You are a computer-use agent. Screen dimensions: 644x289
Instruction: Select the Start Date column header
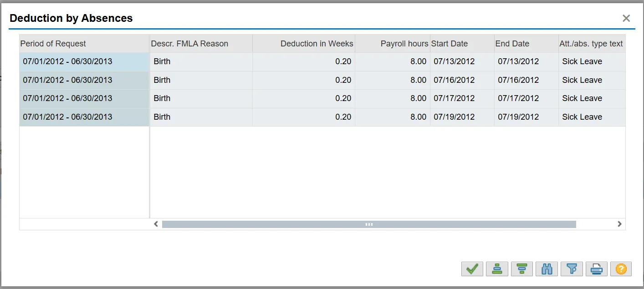click(462, 44)
